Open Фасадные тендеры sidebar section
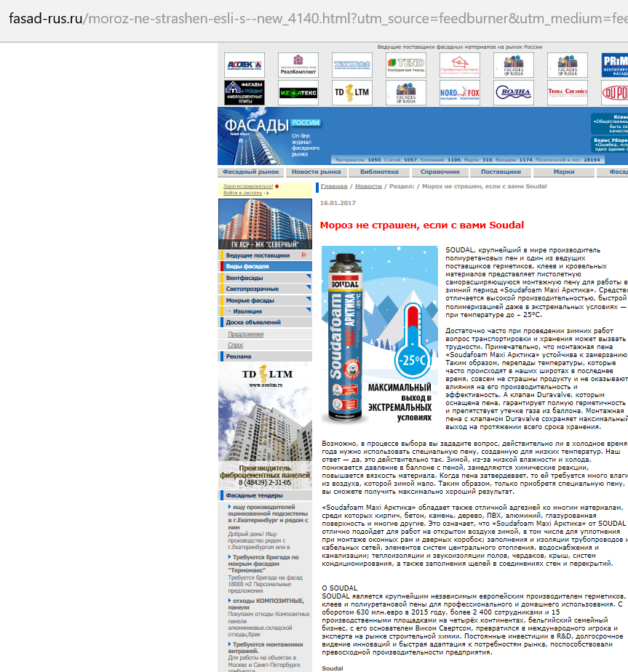Screen dimensions: 628x672 (265, 495)
